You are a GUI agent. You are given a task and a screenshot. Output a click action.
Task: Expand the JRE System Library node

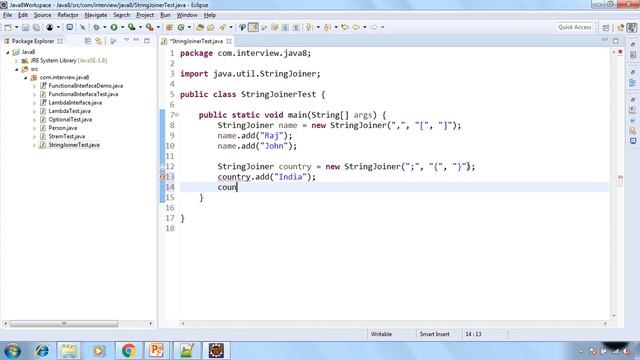(16, 61)
